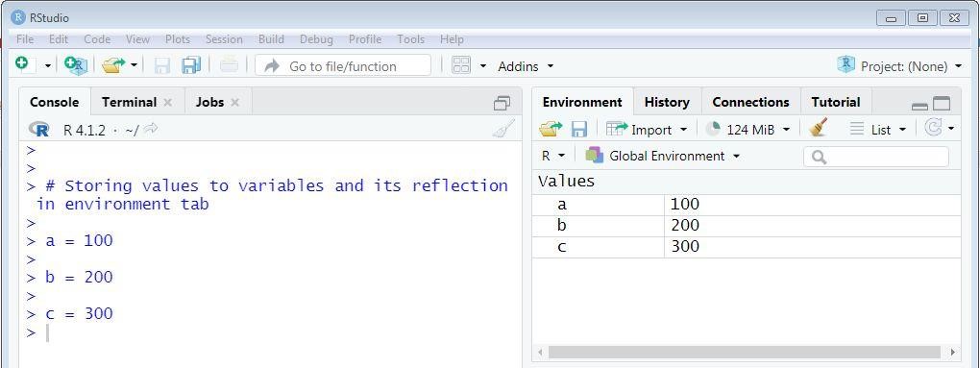
Task: Open the New File dropdown arrow
Action: pos(47,65)
